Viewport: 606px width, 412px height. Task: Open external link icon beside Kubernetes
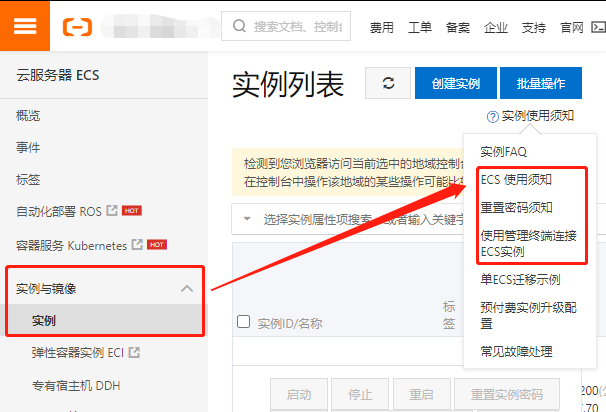point(137,245)
